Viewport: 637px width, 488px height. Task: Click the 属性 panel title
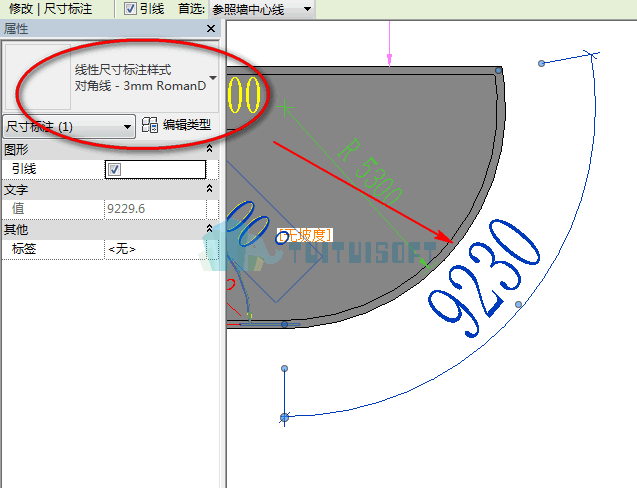pyautogui.click(x=16, y=29)
